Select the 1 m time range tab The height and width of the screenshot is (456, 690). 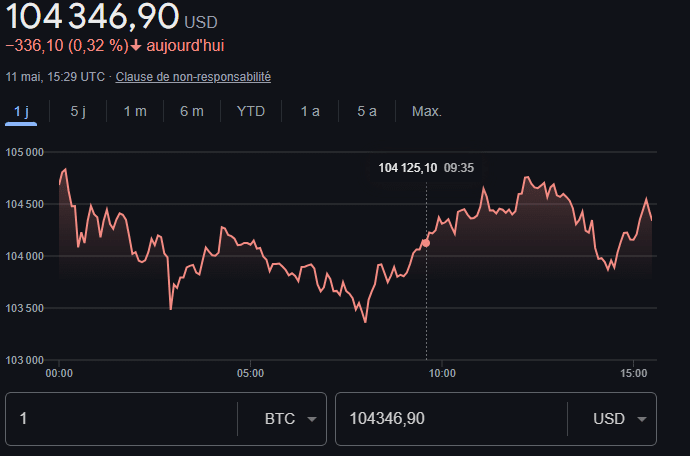(x=135, y=111)
